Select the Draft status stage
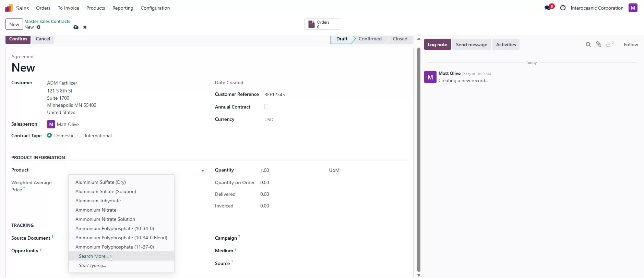Screen dimensions: 644x278 (x=342, y=39)
